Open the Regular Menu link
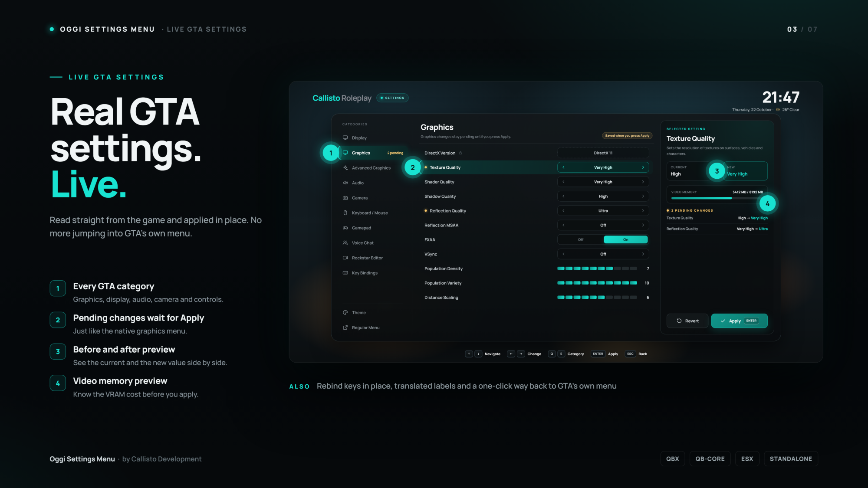868x488 pixels. (372, 328)
